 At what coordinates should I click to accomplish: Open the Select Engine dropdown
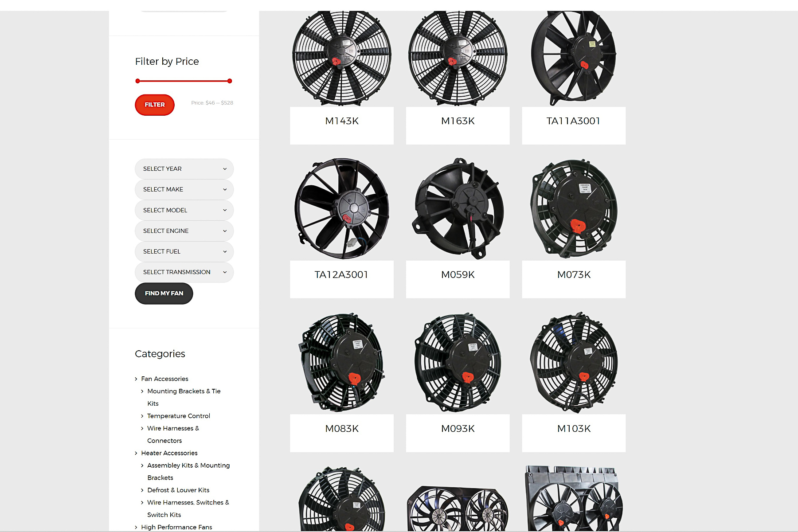[x=184, y=231]
